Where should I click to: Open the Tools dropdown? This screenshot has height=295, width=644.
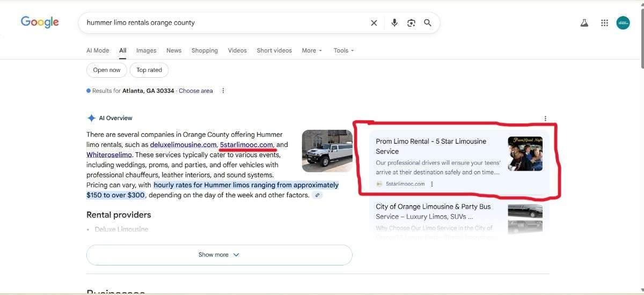[344, 50]
